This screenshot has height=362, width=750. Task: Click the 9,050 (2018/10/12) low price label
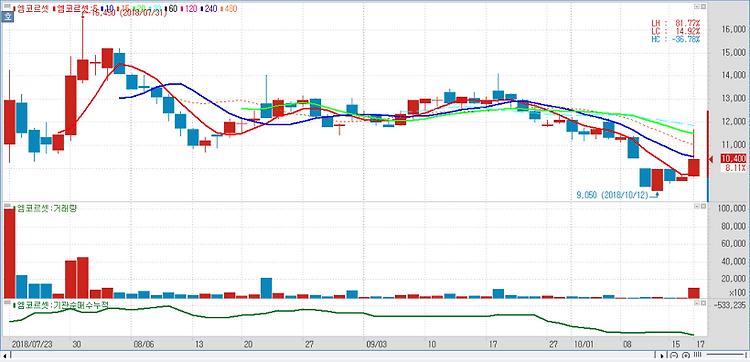point(613,195)
